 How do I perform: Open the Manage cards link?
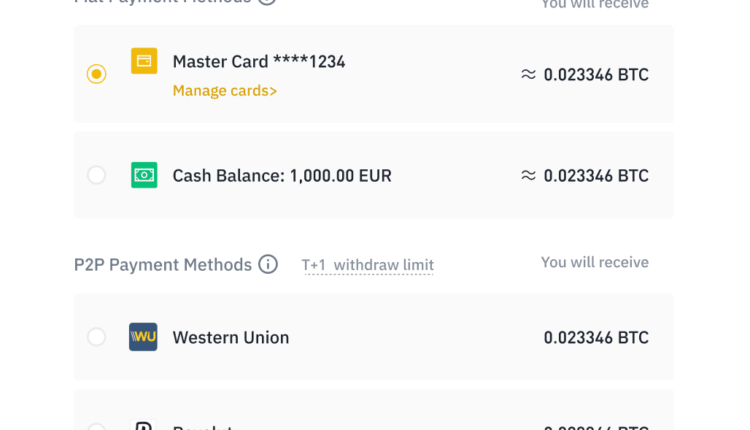click(225, 91)
